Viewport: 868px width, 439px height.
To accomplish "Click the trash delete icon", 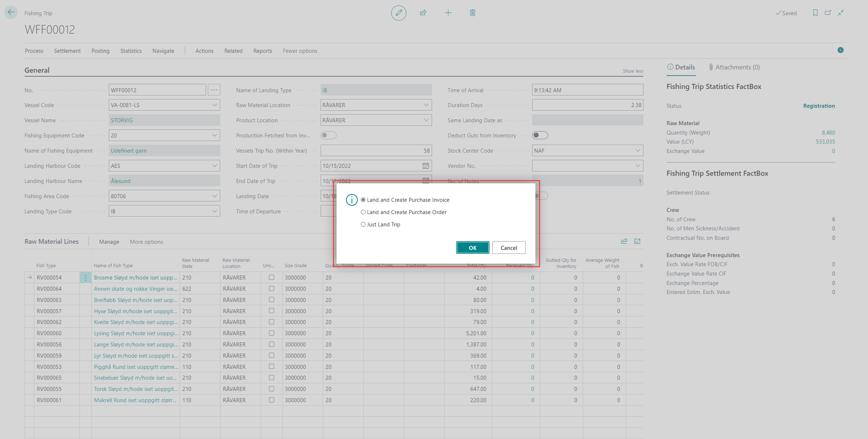I will click(x=473, y=13).
